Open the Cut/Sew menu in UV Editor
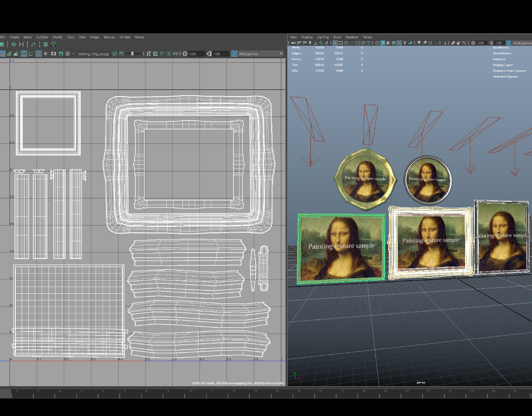The height and width of the screenshot is (416, 532). click(x=42, y=37)
